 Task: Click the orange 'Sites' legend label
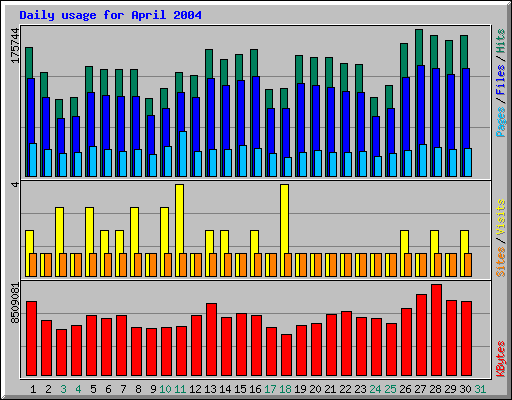click(501, 262)
